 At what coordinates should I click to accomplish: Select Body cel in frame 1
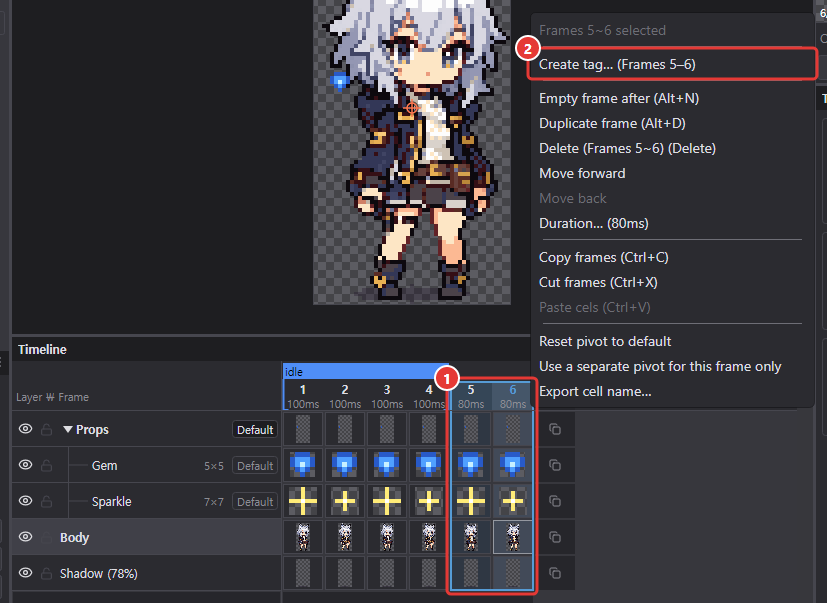303,537
